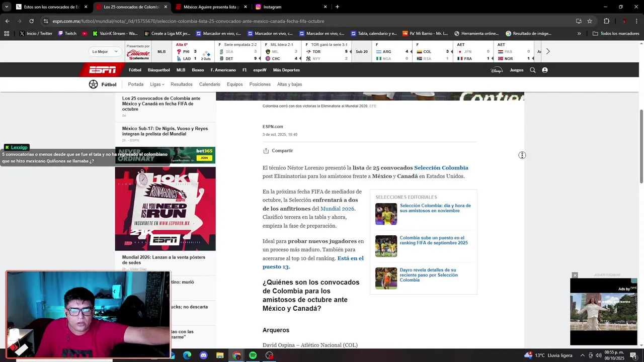
Task: Show hidden system tray icons
Action: point(583,355)
